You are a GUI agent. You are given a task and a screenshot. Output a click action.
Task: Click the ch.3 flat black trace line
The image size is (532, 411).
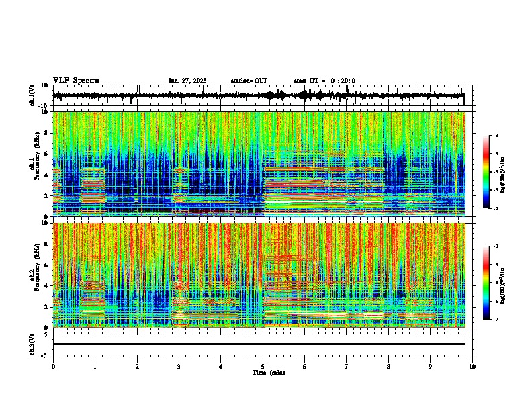pyautogui.click(x=259, y=344)
